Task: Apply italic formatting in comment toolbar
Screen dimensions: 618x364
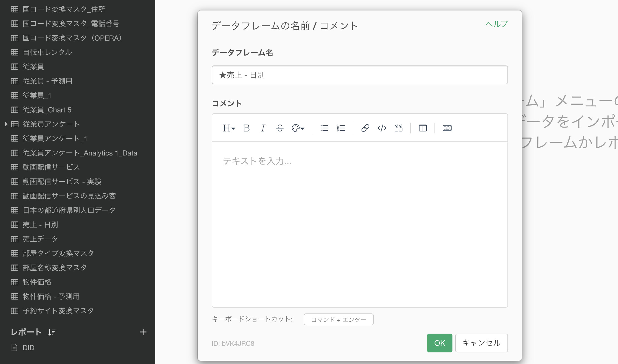Action: tap(263, 128)
